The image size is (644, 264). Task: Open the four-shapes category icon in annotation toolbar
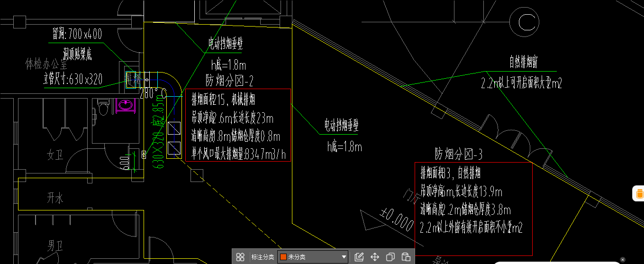click(240, 257)
